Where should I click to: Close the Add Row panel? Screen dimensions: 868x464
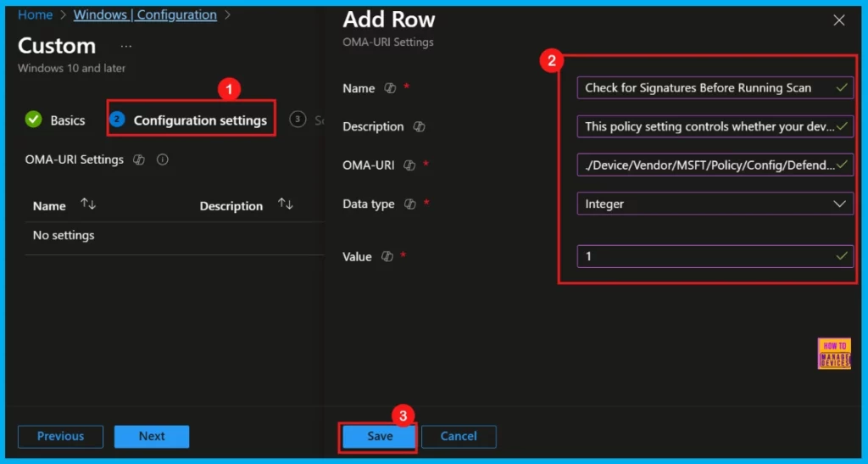[x=838, y=20]
